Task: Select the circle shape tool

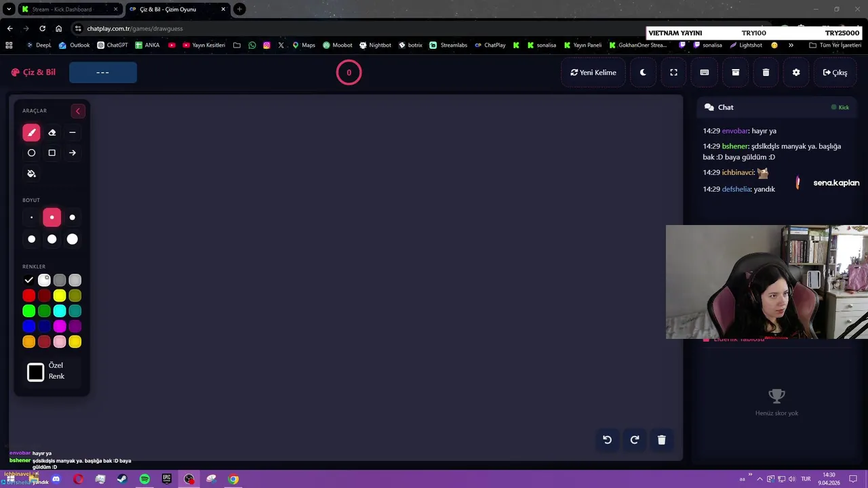Action: tap(31, 153)
